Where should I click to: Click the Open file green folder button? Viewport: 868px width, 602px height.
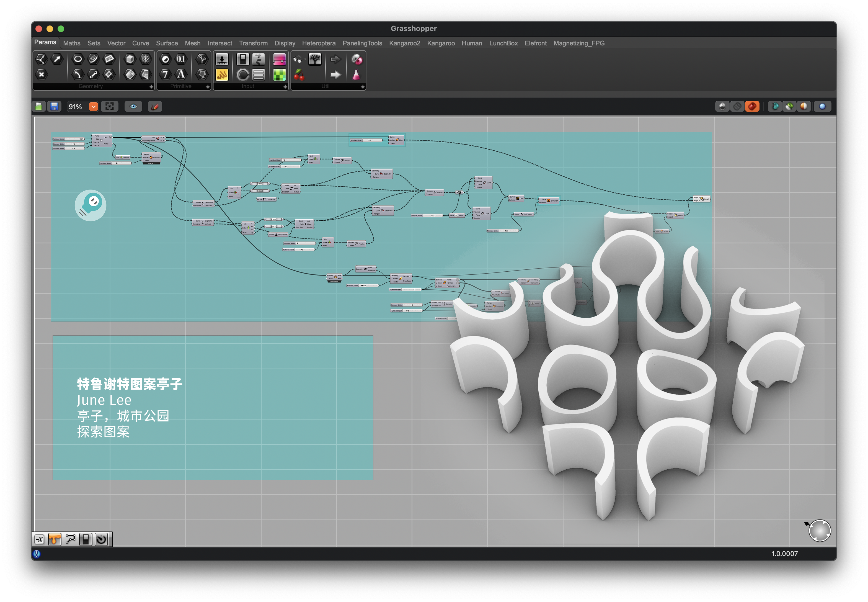39,107
